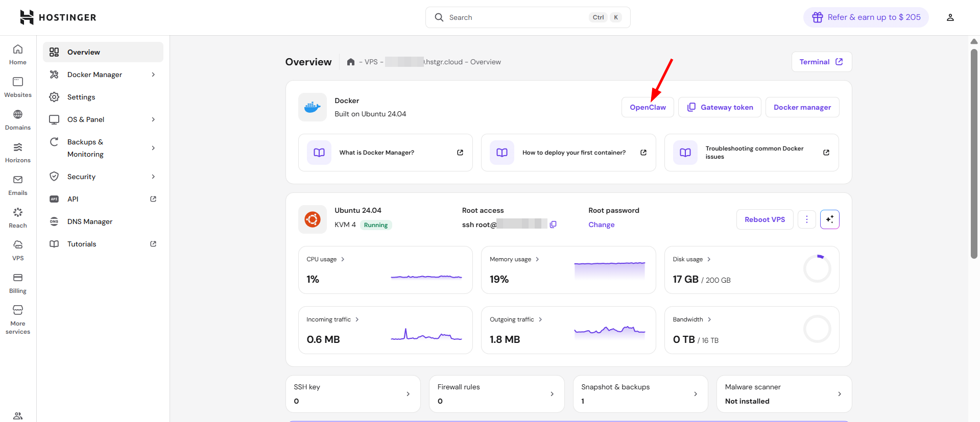This screenshot has height=422, width=980.
Task: Open Emails in the left rail
Action: [x=18, y=185]
